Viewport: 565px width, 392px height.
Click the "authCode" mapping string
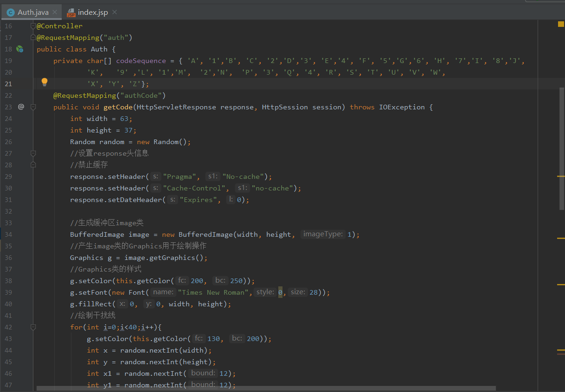coord(141,95)
